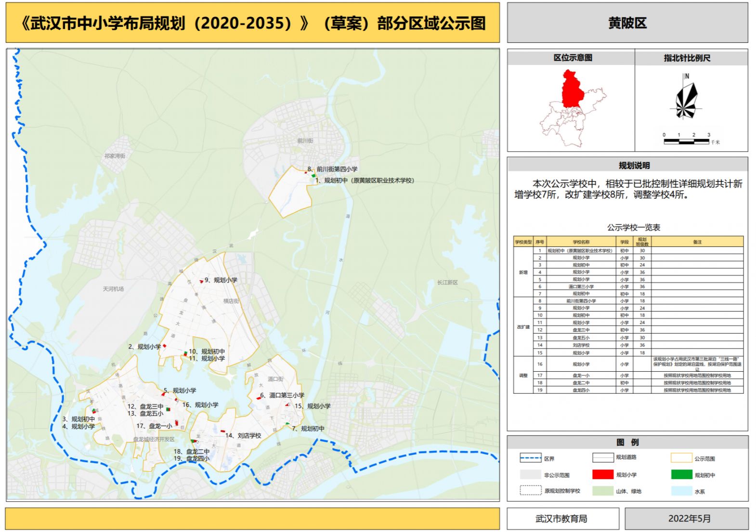
Task: Click map label 15、规划小学
Action: 313,406
